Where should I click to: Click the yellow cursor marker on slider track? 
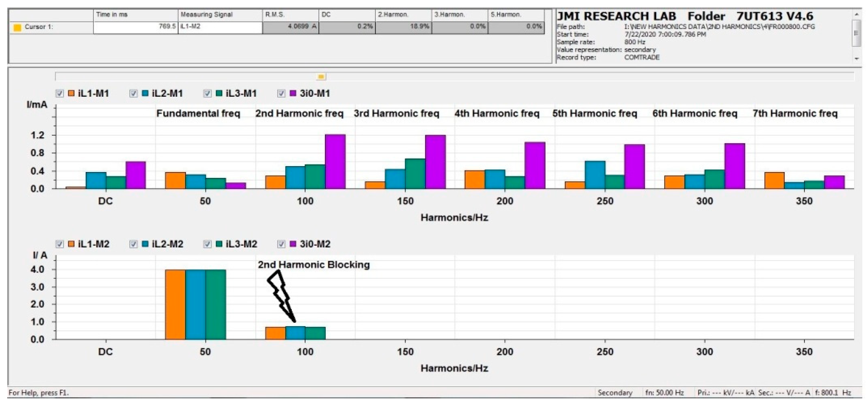click(321, 77)
